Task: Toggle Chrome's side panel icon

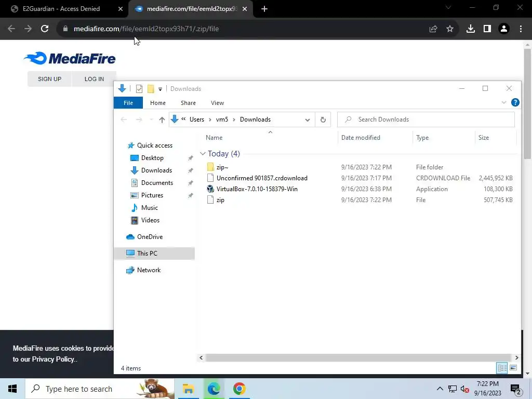Action: pos(487,29)
